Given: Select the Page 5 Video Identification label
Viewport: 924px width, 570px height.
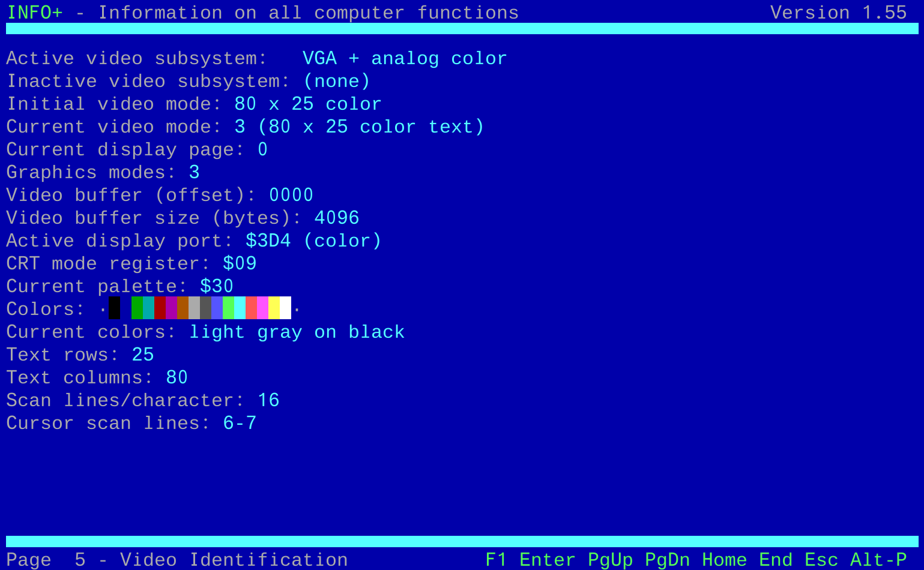Looking at the screenshot, I should tap(177, 560).
